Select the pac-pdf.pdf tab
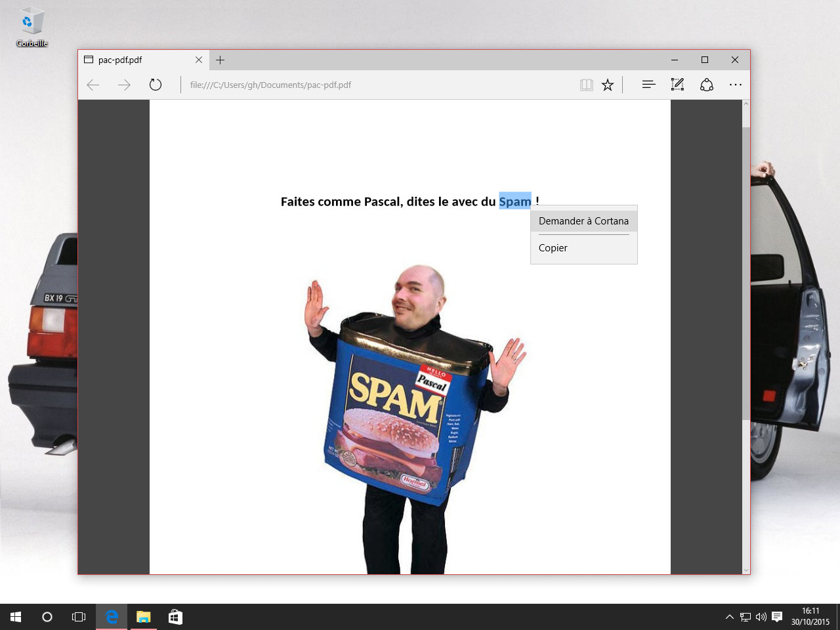840x630 pixels. click(143, 60)
